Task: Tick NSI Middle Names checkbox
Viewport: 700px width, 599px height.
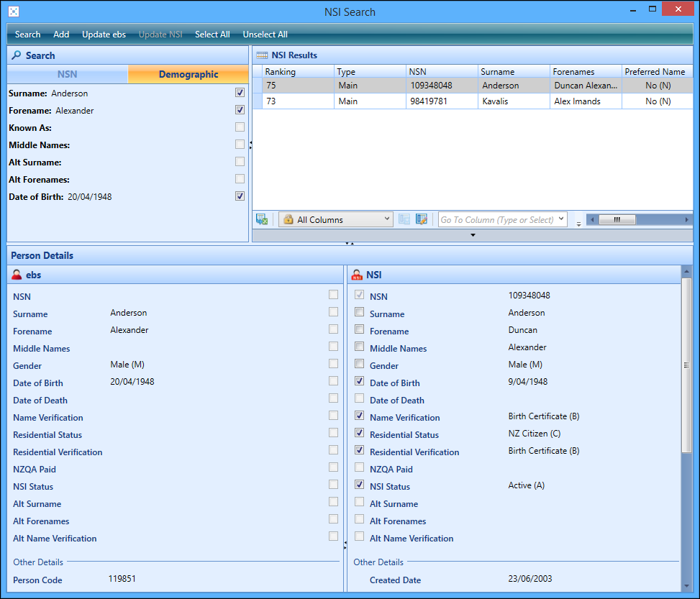Action: point(360,347)
